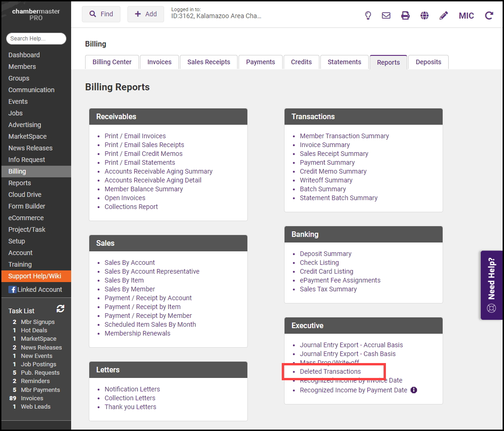Refresh the Task List with sync icon

60,309
